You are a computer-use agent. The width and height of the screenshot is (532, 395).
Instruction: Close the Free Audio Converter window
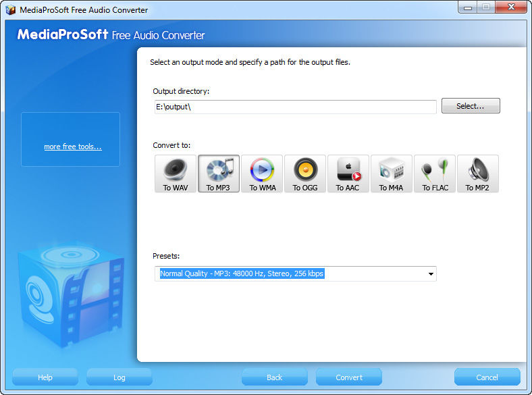pos(511,7)
